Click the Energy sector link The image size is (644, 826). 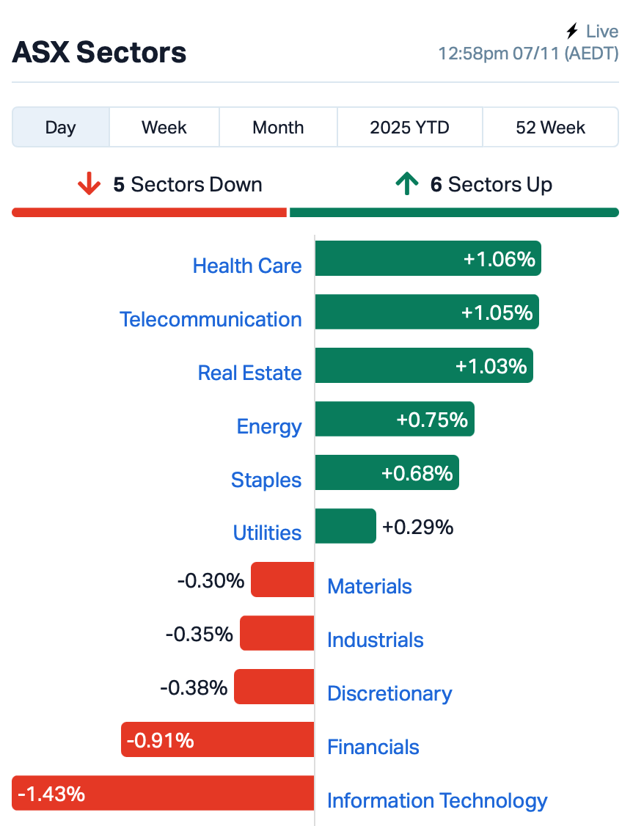coord(269,426)
